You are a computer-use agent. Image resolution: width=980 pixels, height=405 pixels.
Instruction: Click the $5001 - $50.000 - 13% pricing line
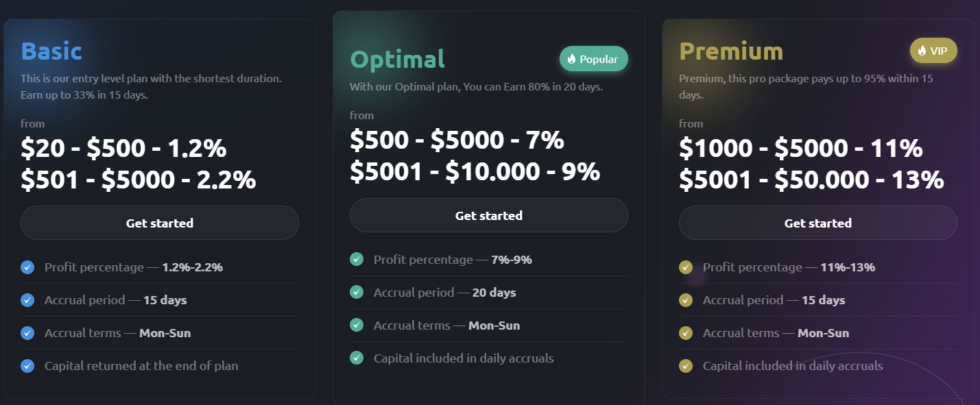811,180
